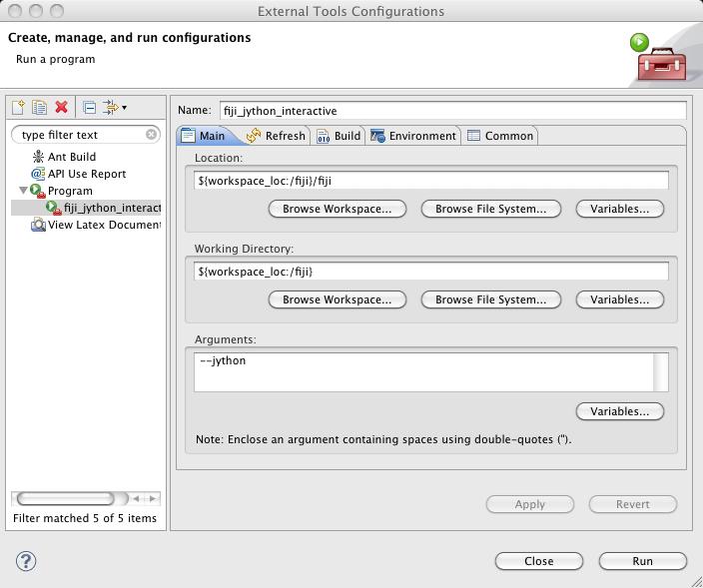Open the filter dropdown arrow in toolbar

coord(125,109)
